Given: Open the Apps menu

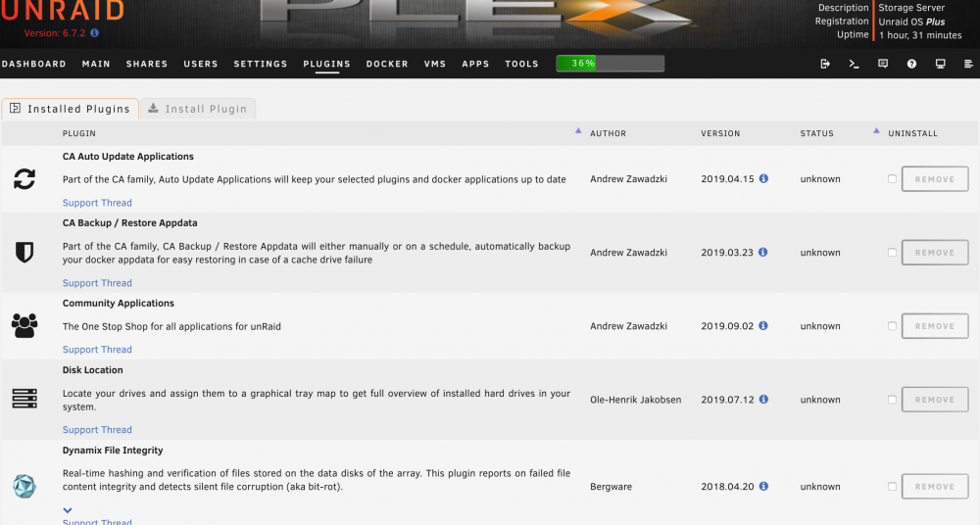Looking at the screenshot, I should [x=475, y=64].
